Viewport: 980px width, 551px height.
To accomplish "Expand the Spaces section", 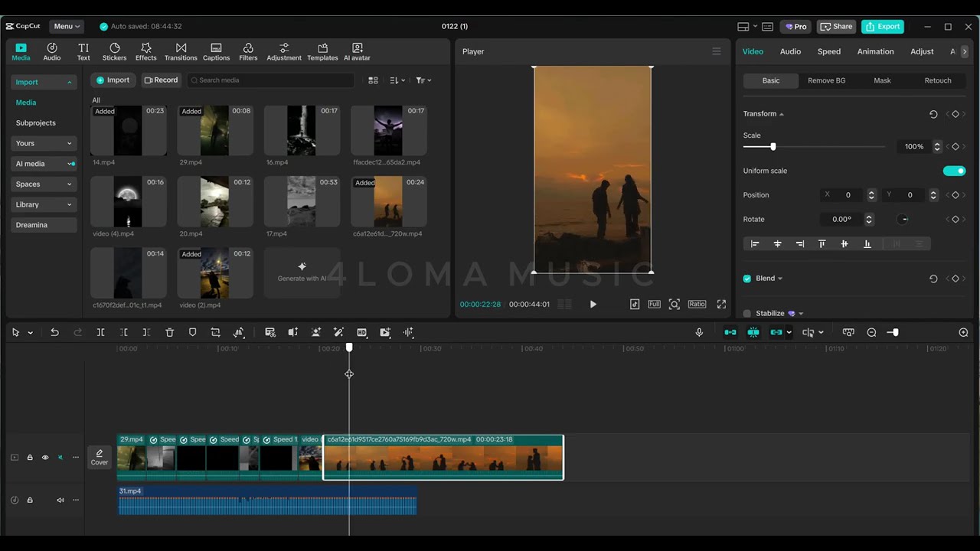I will tap(44, 184).
